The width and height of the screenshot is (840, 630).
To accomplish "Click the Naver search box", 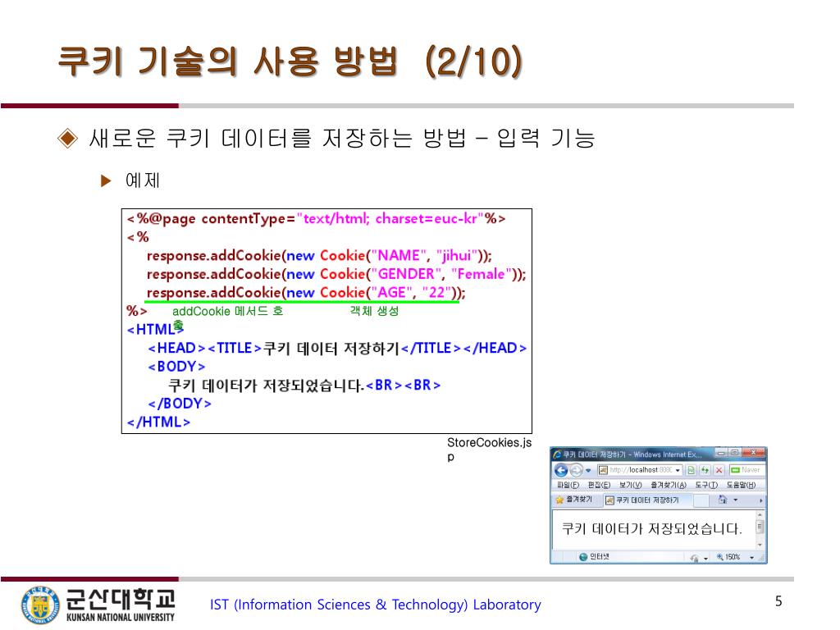I will coord(746,470).
